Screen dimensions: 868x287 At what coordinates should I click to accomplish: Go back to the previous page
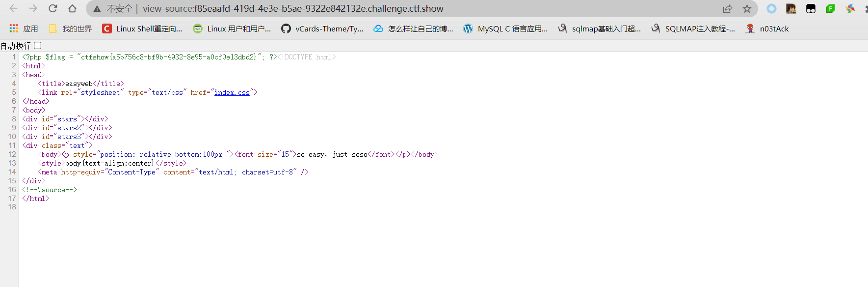click(14, 8)
